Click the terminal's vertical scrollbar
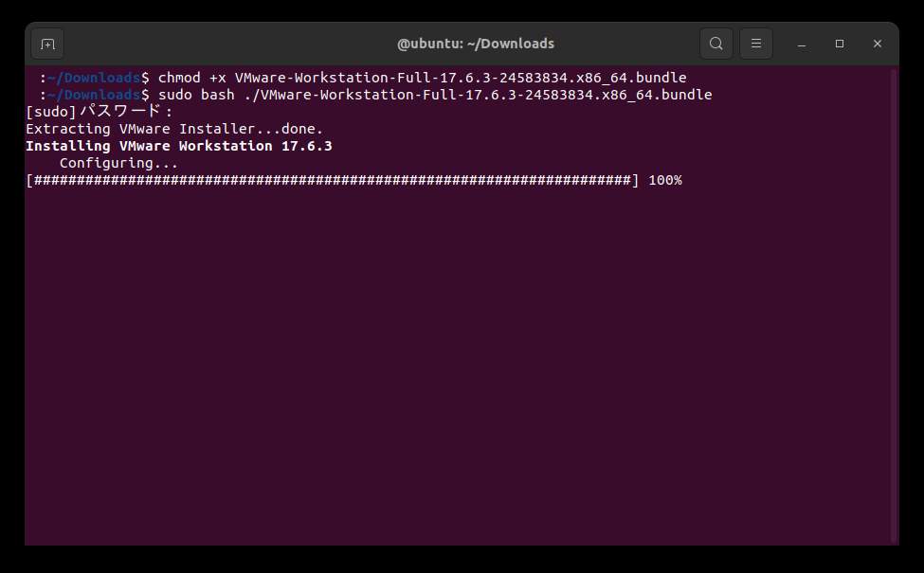 click(895, 305)
